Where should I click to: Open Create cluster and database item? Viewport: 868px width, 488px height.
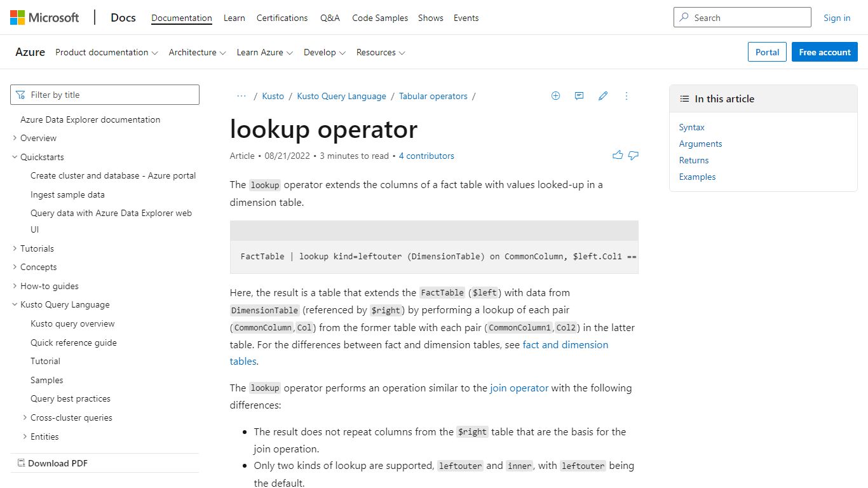click(x=113, y=175)
